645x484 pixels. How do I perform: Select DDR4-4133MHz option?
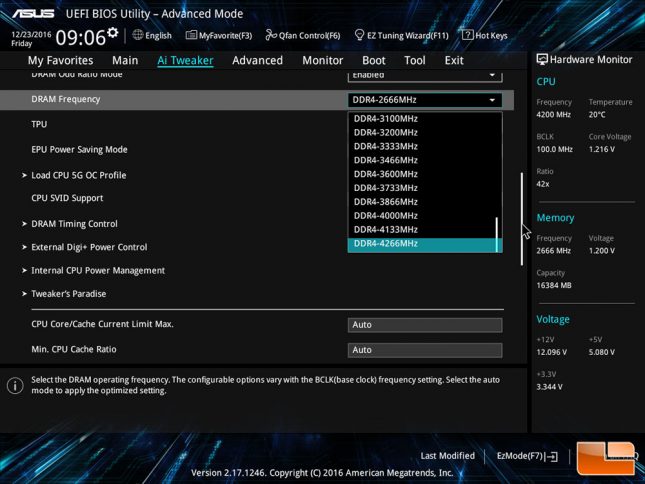[425, 229]
